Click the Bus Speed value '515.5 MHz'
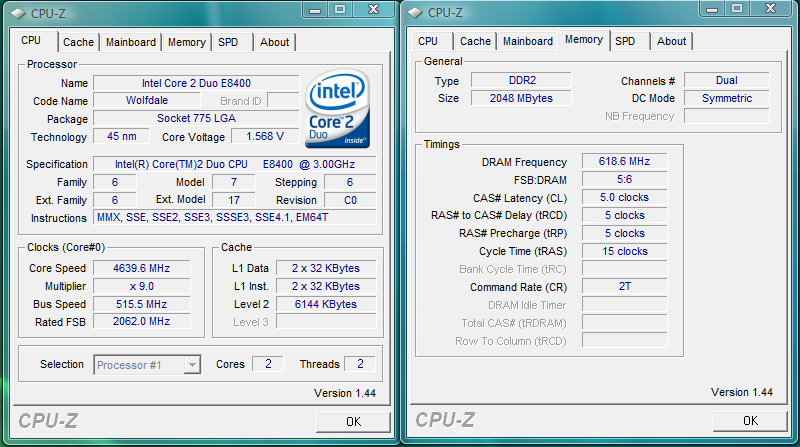The height and width of the screenshot is (447, 800). [141, 304]
